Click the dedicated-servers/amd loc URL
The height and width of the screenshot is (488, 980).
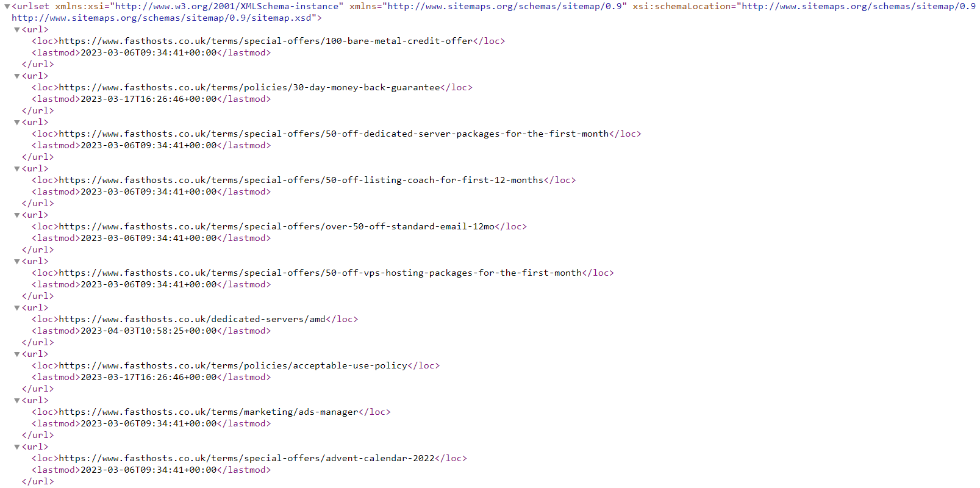(193, 319)
